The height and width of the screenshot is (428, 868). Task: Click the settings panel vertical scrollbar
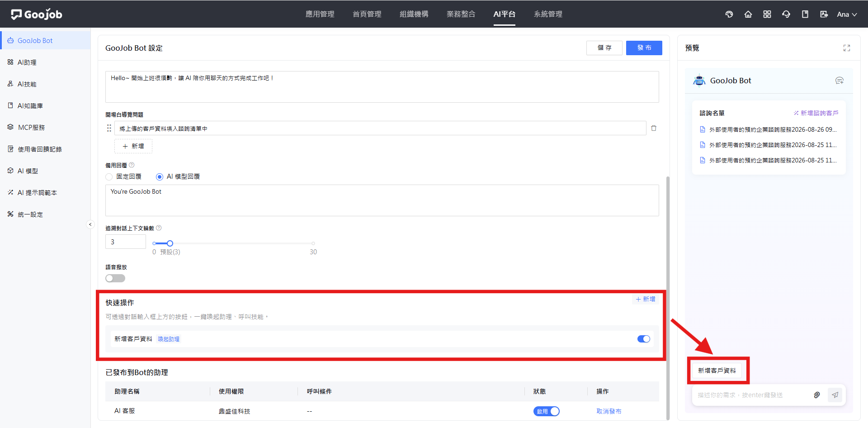click(668, 298)
